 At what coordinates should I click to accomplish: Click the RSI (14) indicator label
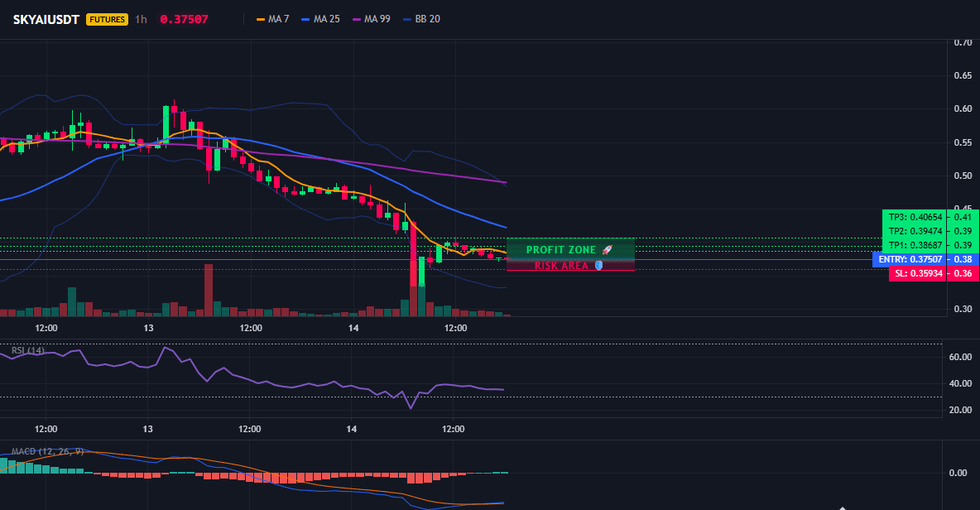27,350
